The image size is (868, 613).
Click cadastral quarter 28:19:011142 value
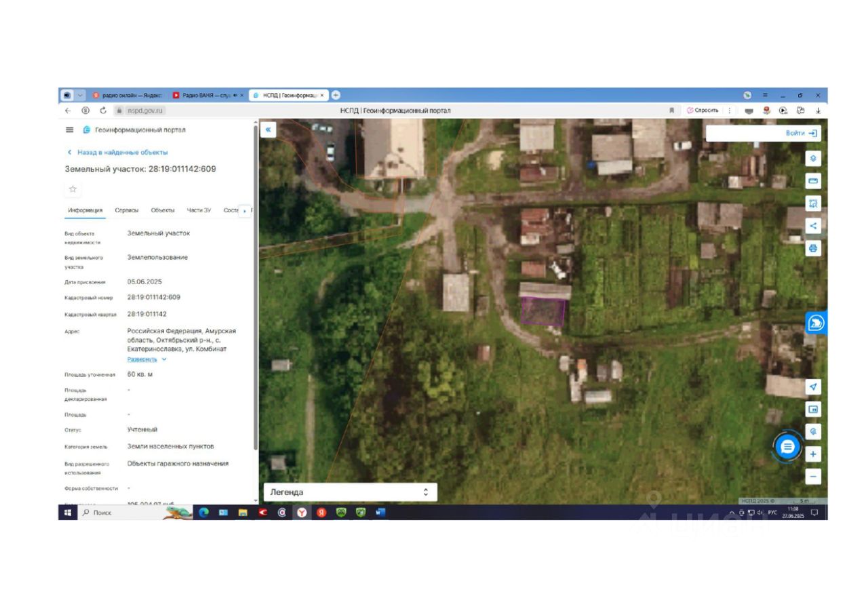146,314
